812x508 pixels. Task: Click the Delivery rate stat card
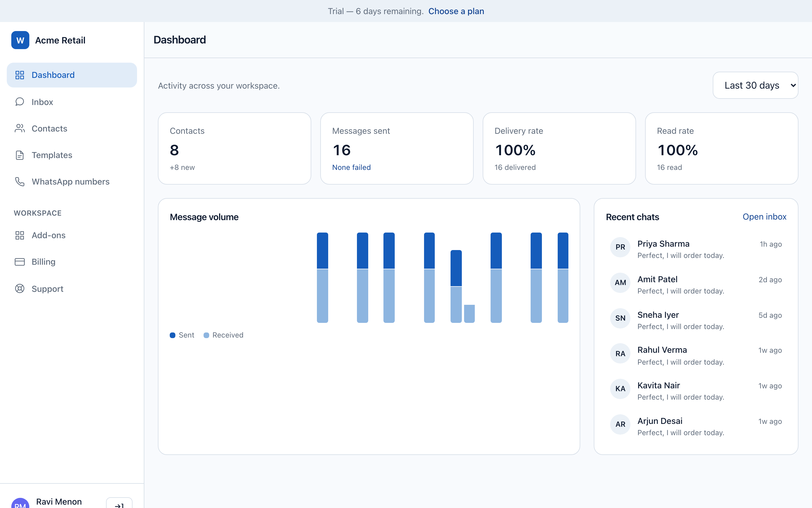559,148
